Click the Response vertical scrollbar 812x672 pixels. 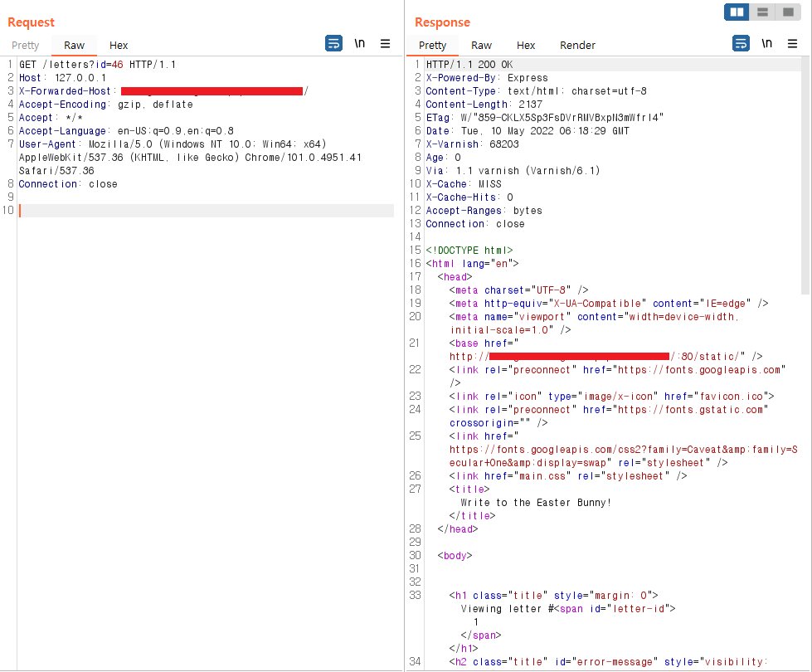coord(805,176)
